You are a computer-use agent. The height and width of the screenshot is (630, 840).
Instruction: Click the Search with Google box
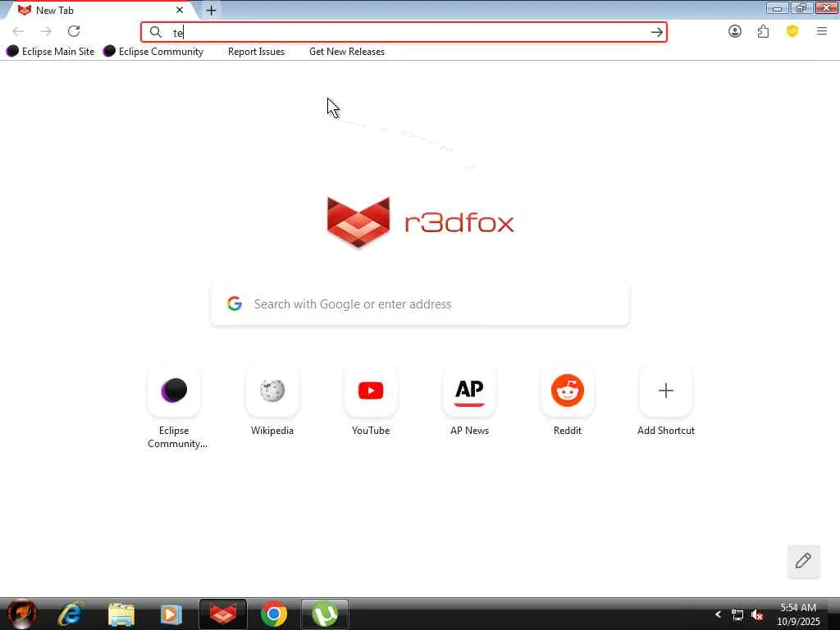click(420, 304)
